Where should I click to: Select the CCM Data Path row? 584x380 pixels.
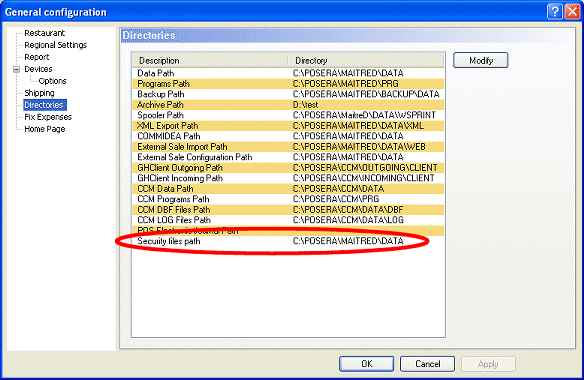tap(288, 189)
